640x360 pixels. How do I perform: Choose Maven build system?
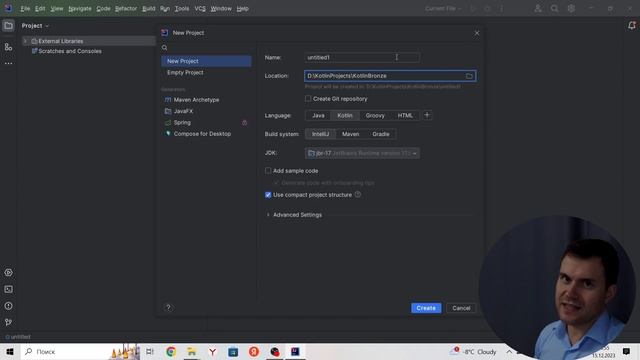351,134
